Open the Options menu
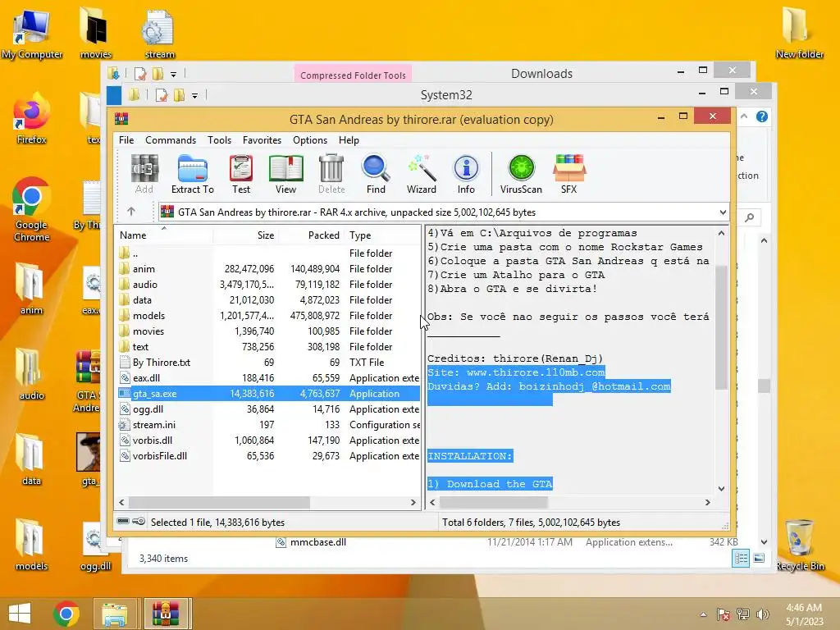The width and height of the screenshot is (840, 630). tap(309, 139)
